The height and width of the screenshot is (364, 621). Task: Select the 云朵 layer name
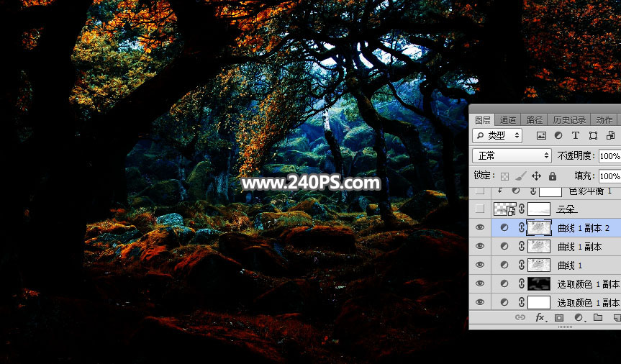click(567, 209)
